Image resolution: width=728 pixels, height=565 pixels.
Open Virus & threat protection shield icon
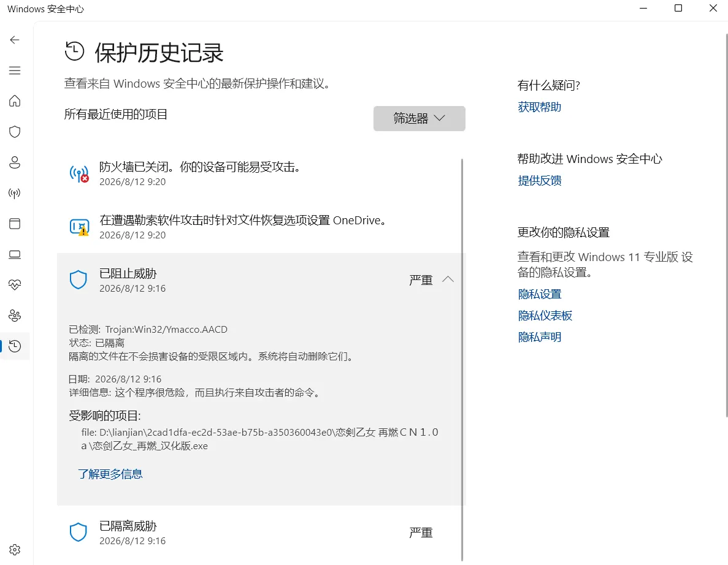(14, 132)
